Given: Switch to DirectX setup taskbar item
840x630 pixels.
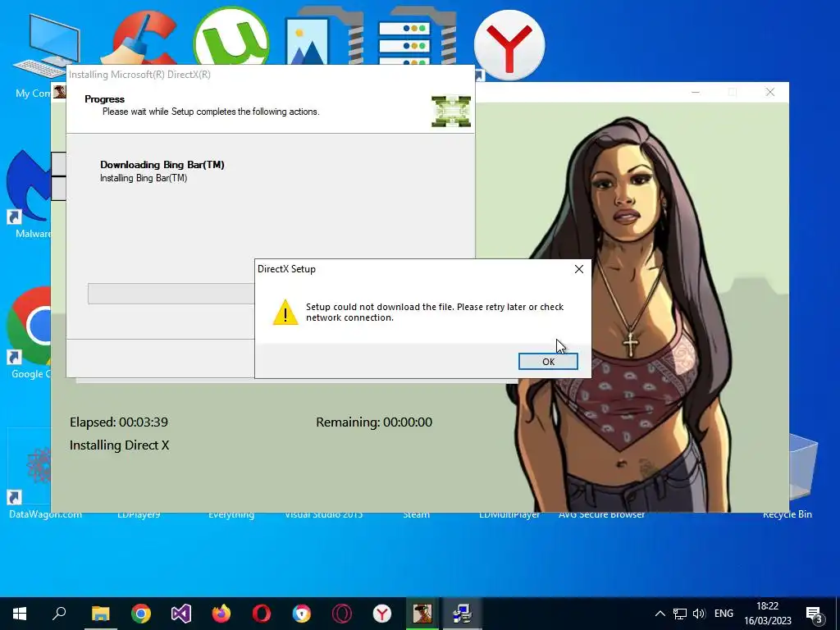Looking at the screenshot, I should click(463, 614).
